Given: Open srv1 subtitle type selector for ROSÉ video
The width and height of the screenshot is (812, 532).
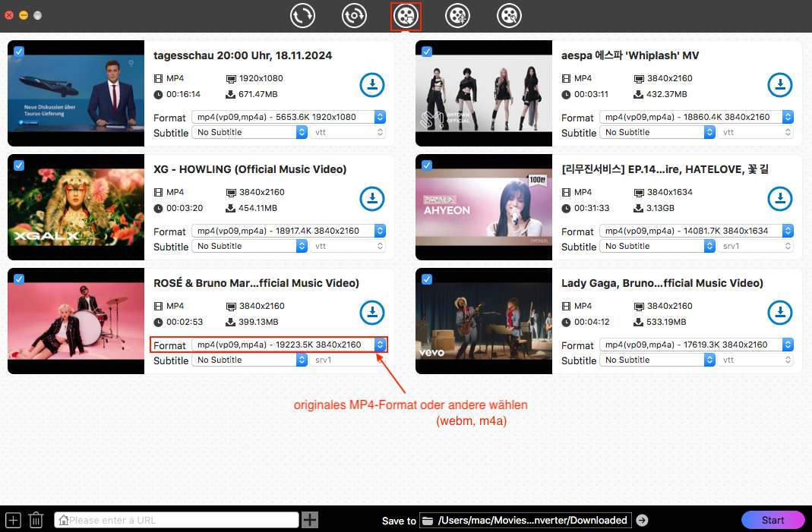Looking at the screenshot, I should (348, 360).
